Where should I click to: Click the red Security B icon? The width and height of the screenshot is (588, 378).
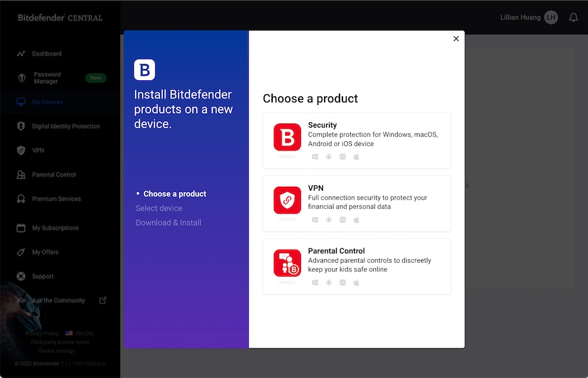pos(288,137)
